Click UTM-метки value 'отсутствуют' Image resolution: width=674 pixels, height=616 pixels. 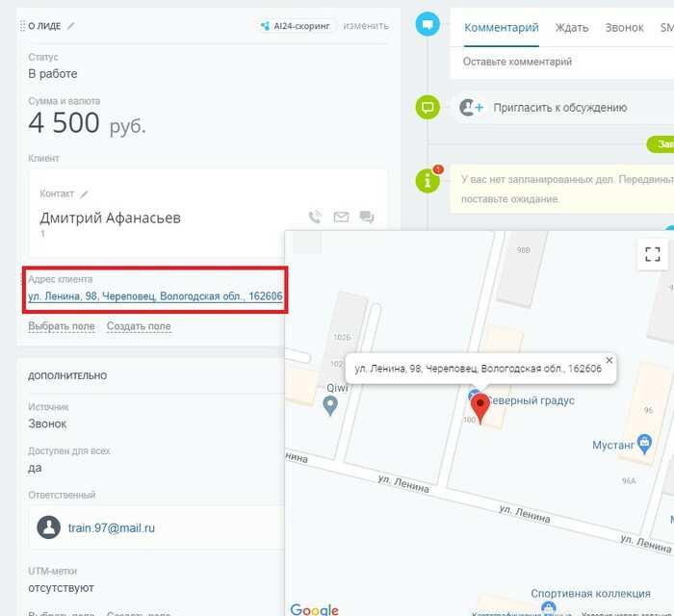[x=61, y=588]
